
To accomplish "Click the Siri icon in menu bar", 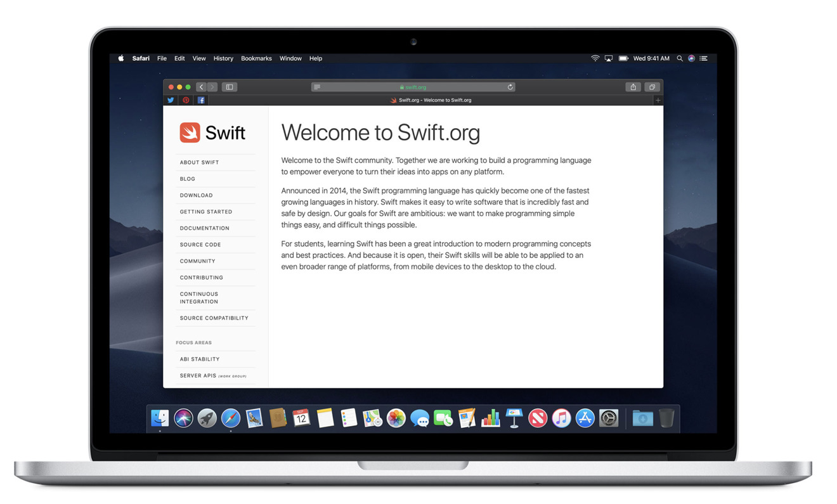I will coord(692,58).
